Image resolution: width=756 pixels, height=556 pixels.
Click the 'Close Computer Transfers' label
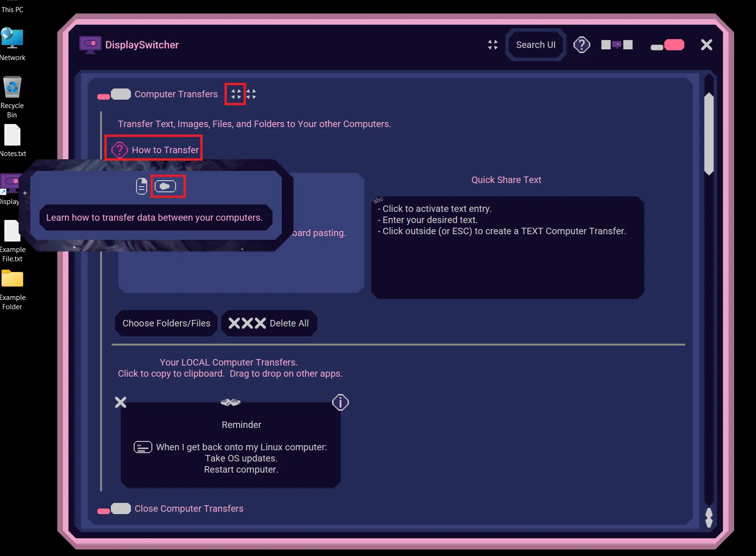189,509
